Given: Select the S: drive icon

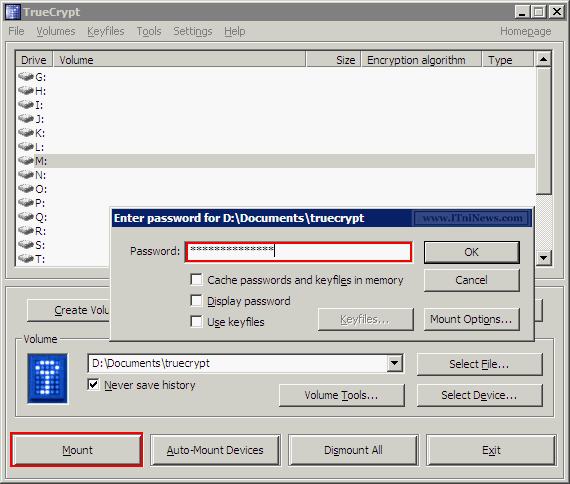Looking at the screenshot, I should click(x=26, y=244).
